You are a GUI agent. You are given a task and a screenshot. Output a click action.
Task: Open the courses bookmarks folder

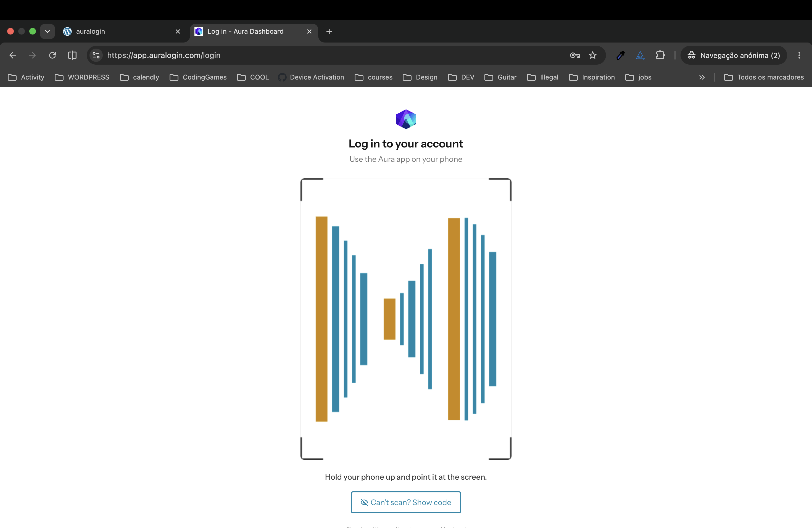pos(374,77)
